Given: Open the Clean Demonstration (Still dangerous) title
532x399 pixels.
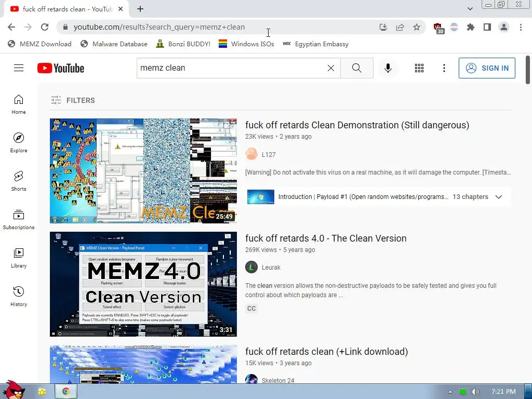Looking at the screenshot, I should (357, 125).
